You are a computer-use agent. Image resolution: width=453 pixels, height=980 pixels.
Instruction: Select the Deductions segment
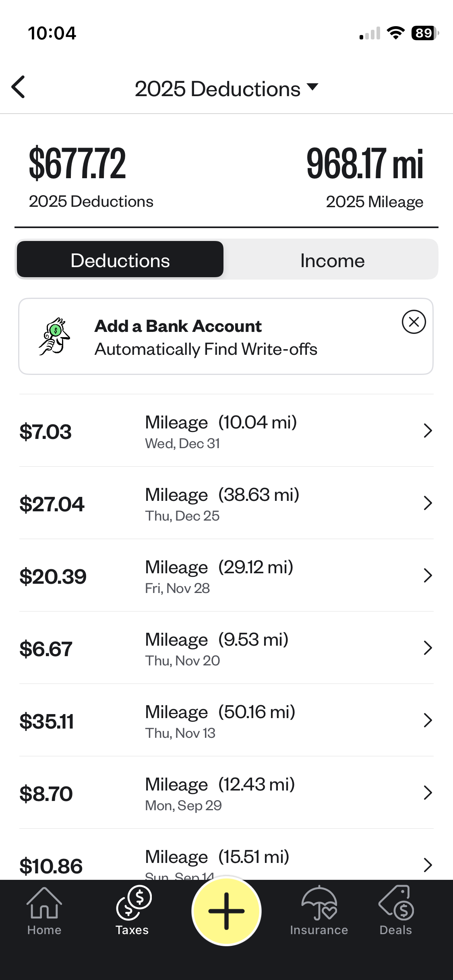point(120,259)
